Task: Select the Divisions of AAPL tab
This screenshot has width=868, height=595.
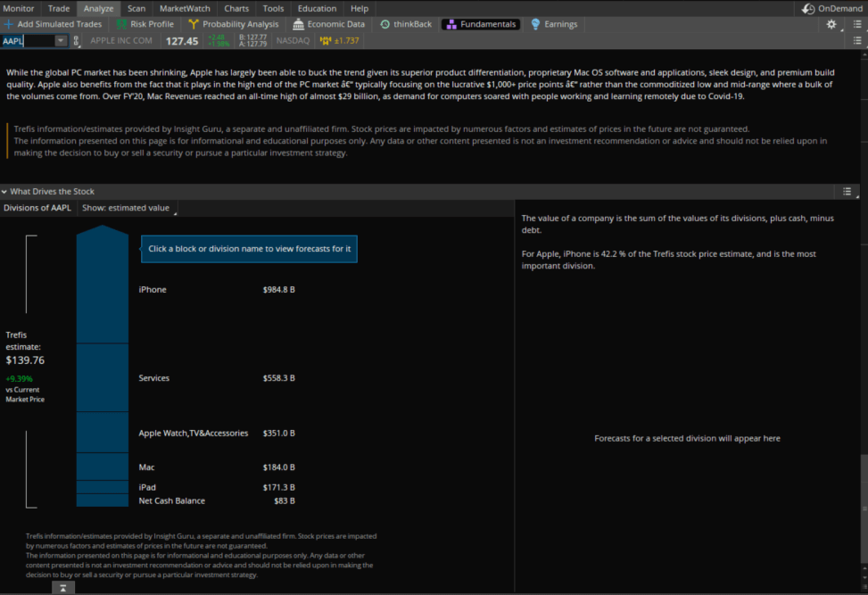Action: pyautogui.click(x=37, y=208)
